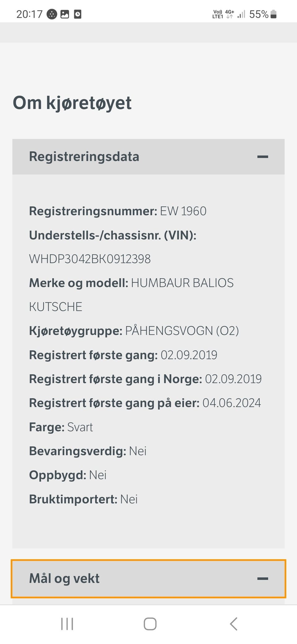Tap the cookie-shaped notification icon

click(51, 14)
